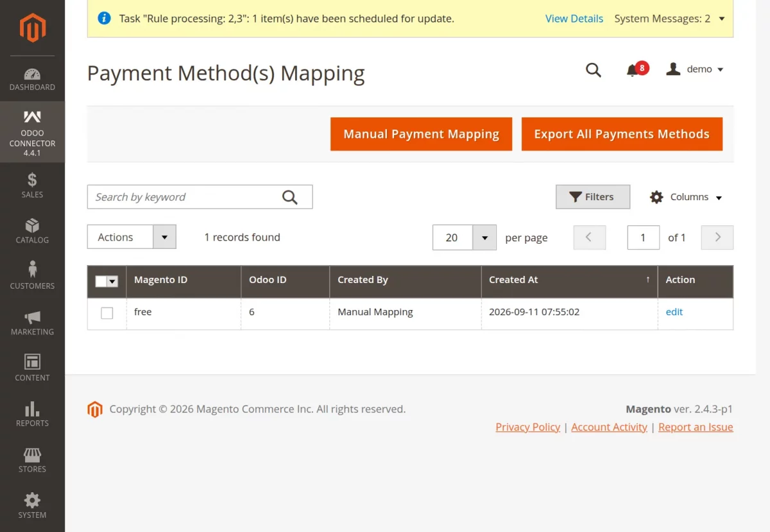Open the Marketing sidebar menu
This screenshot has height=532, width=770.
click(x=32, y=323)
